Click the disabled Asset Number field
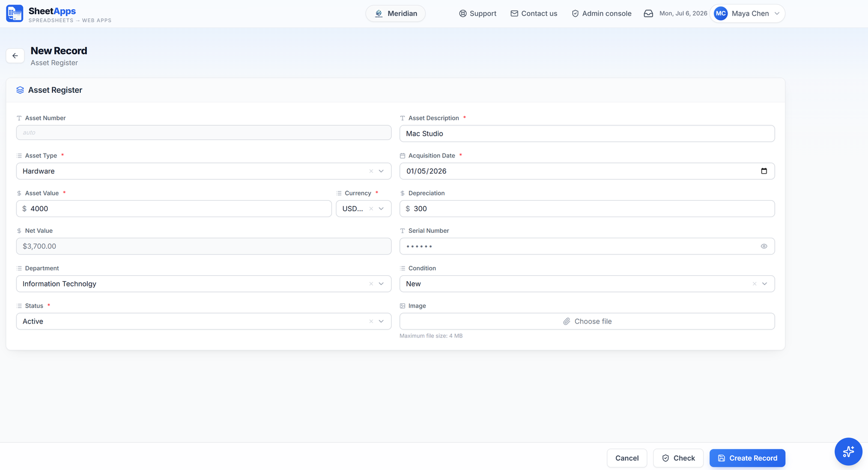Screen dimensions: 868x470 pos(203,132)
